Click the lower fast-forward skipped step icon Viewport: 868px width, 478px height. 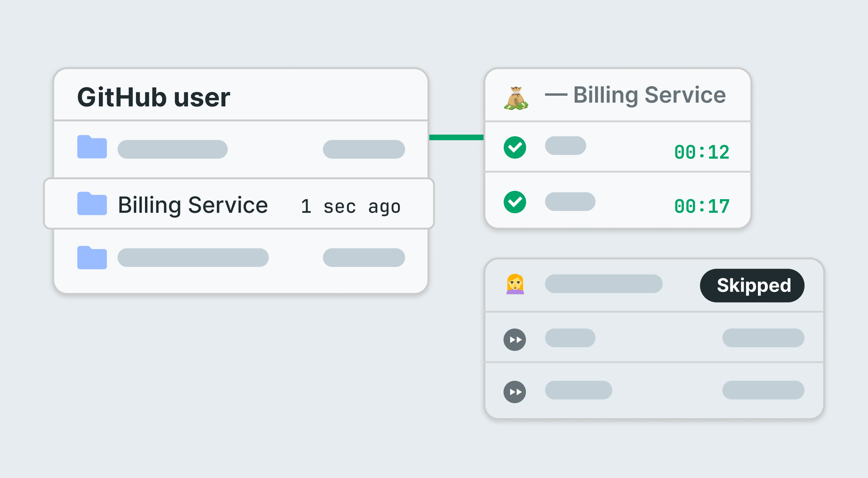[515, 392]
